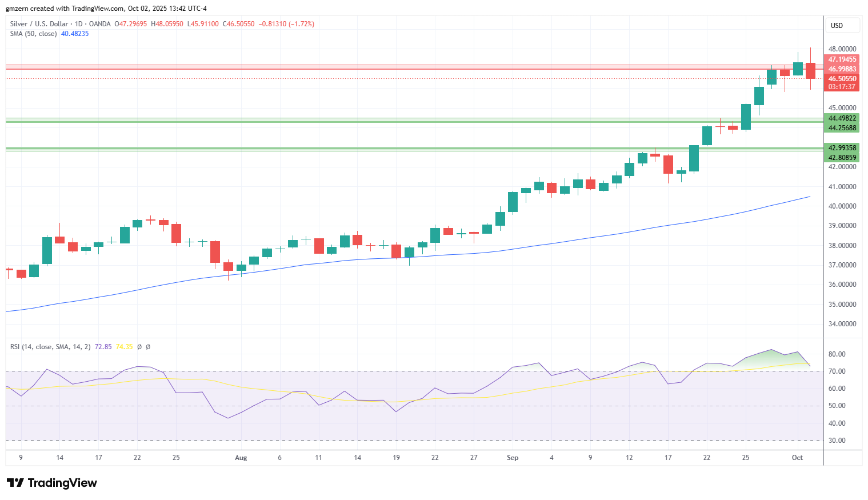
Task: Select the SMA (50, close) indicator label
Action: coord(33,34)
